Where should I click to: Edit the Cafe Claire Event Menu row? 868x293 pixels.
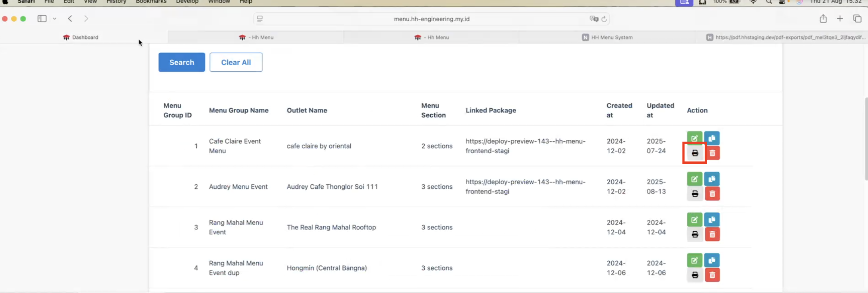coord(694,138)
